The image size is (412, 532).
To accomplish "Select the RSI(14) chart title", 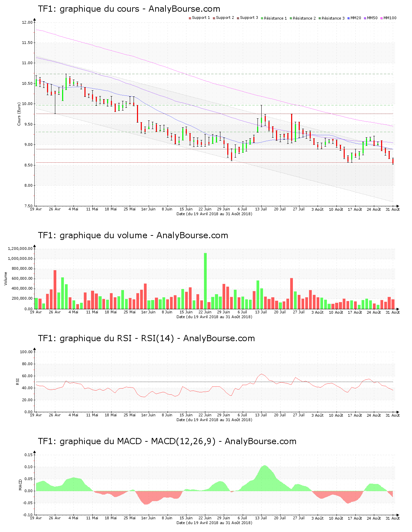I will coord(146,338).
